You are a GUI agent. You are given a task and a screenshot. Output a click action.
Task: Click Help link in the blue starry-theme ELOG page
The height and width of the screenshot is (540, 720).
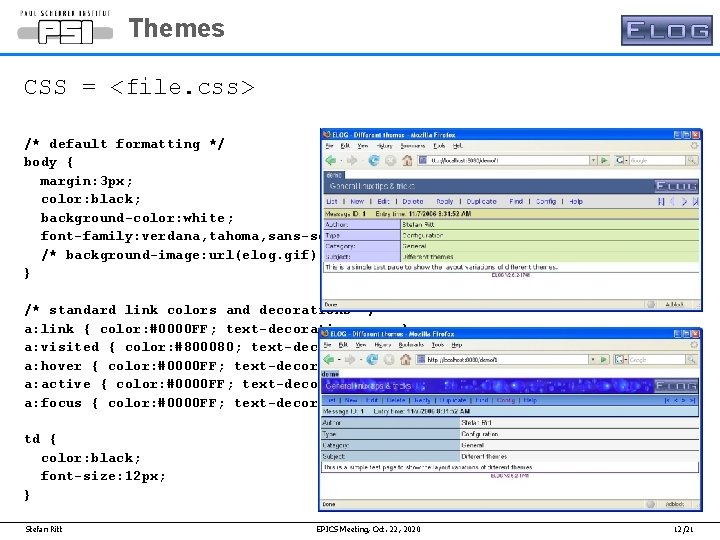[x=530, y=400]
